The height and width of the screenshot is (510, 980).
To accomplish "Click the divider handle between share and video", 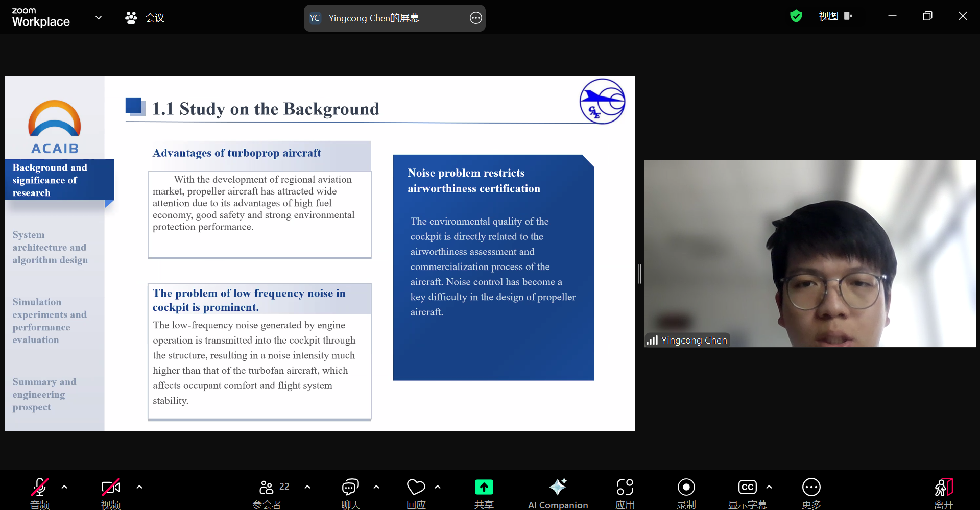I will 639,274.
